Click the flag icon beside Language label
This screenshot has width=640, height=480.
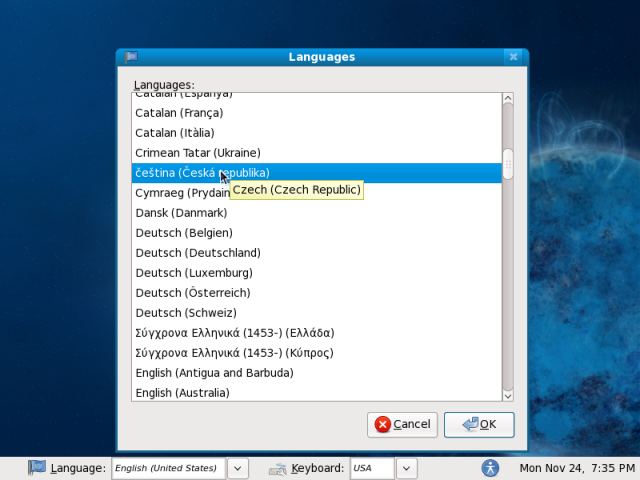click(x=37, y=467)
